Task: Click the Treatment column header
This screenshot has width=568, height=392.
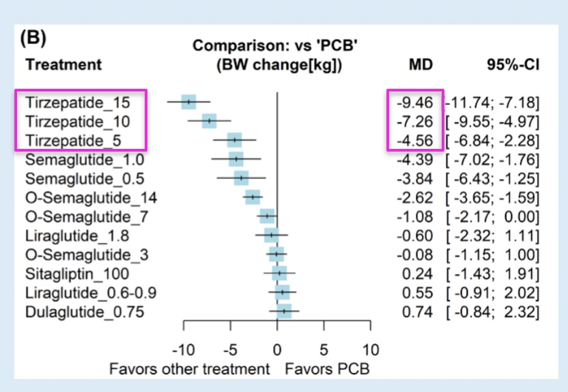Action: [63, 65]
